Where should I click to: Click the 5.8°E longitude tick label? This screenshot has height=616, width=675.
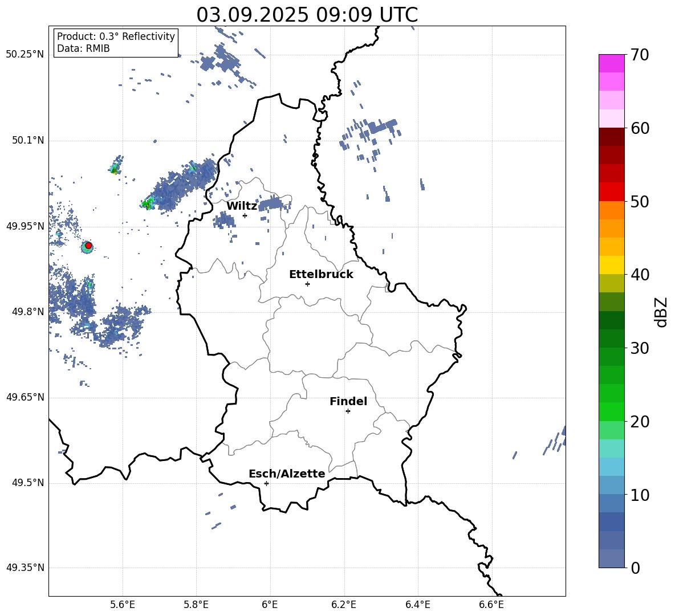pyautogui.click(x=196, y=605)
